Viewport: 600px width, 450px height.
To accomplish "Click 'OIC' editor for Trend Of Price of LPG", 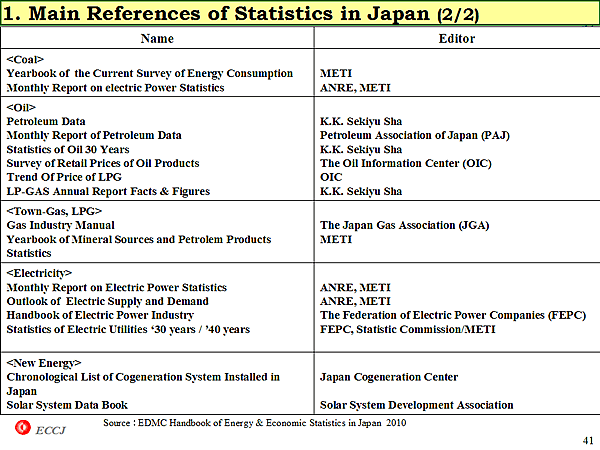I will point(331,177).
